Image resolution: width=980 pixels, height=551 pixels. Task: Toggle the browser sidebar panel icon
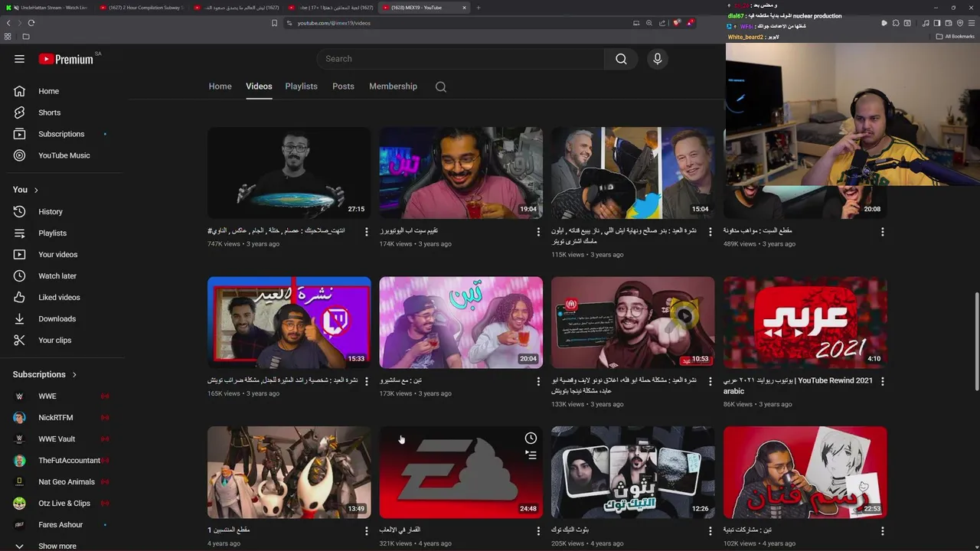[x=937, y=23]
